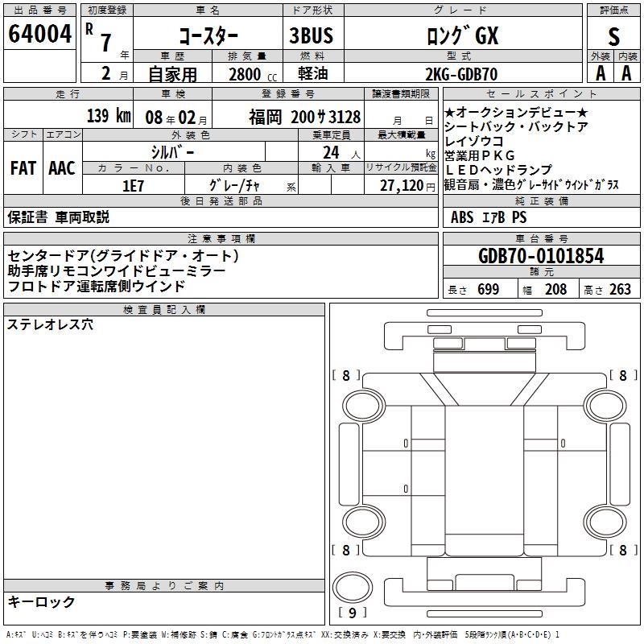Select the vehicle name コースター
The width and height of the screenshot is (644, 644).
click(208, 36)
